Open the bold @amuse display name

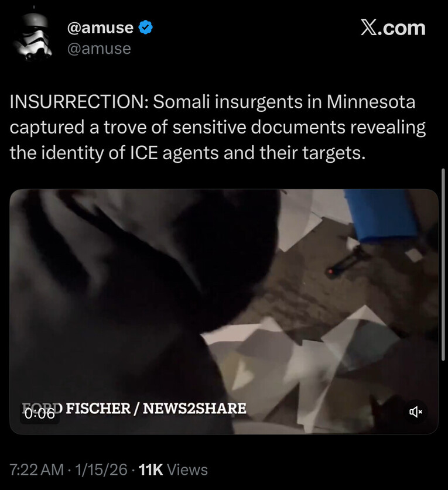[100, 28]
